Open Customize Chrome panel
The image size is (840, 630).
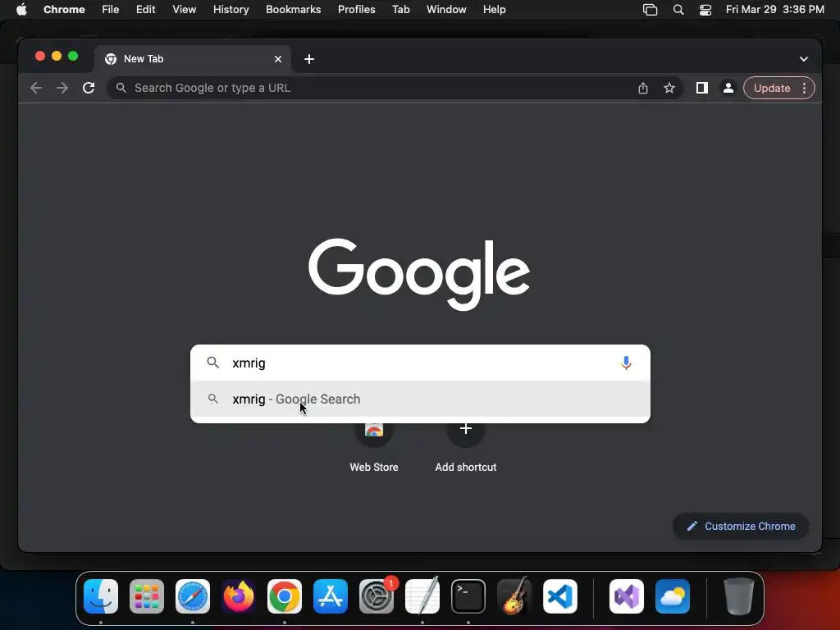pyautogui.click(x=741, y=526)
